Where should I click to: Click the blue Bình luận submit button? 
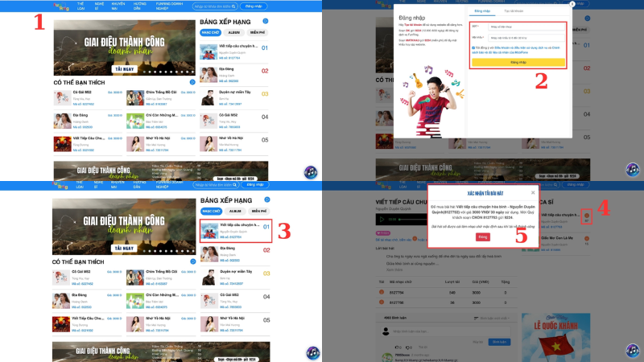[x=499, y=342]
